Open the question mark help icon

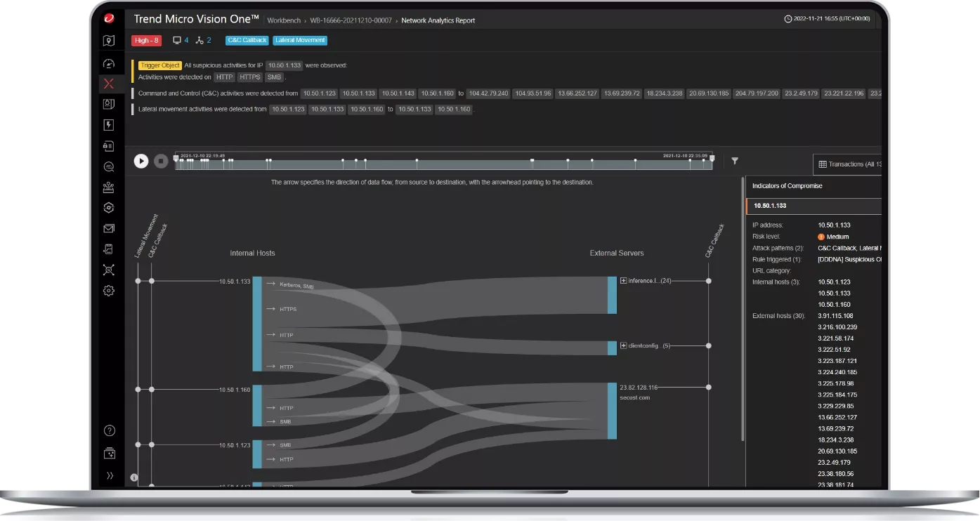click(x=109, y=431)
